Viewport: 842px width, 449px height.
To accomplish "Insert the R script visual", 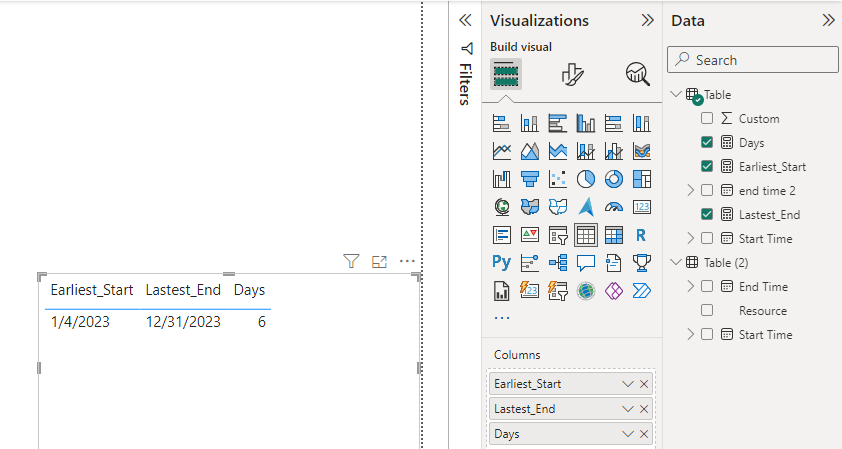I will (642, 235).
